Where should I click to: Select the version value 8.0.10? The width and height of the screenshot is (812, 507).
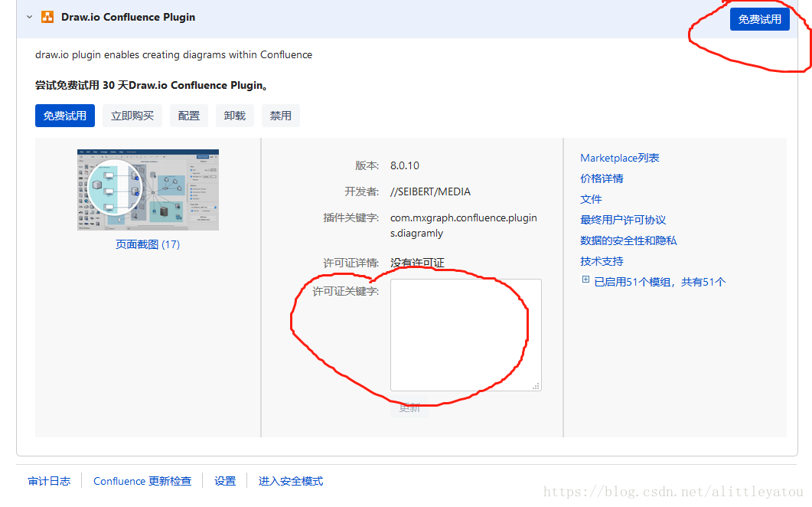coord(405,165)
